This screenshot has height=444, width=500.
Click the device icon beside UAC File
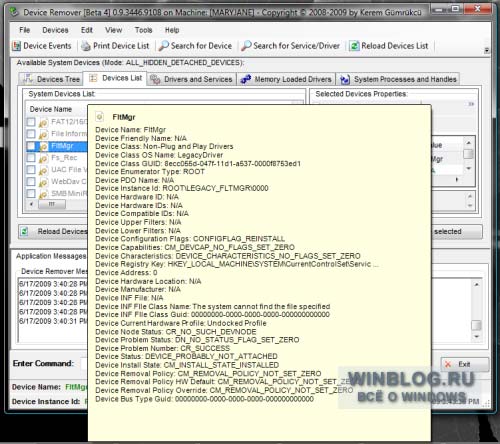coord(43,170)
